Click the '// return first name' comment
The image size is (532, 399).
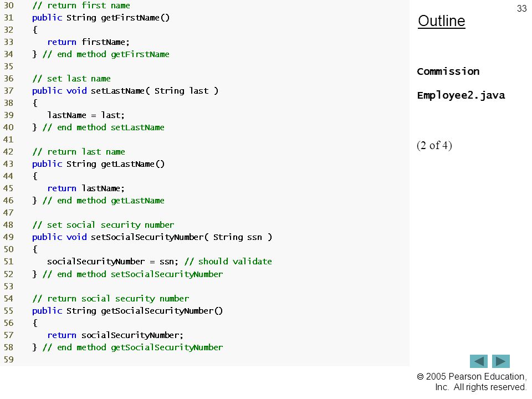[x=81, y=6]
